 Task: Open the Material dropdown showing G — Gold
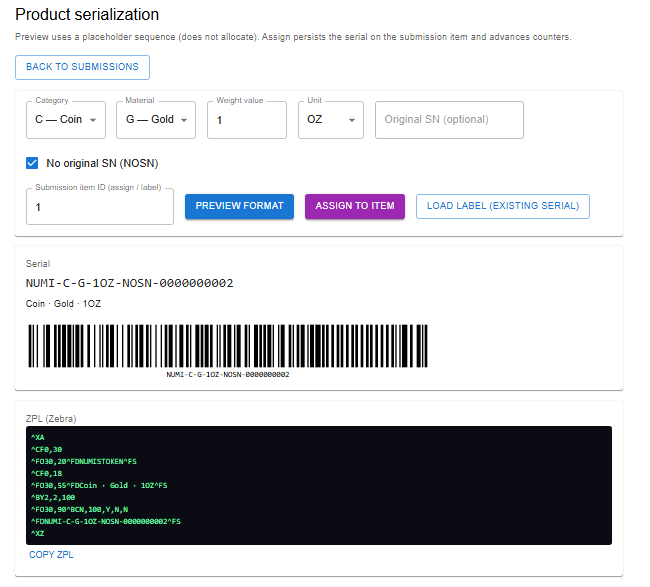tap(156, 120)
